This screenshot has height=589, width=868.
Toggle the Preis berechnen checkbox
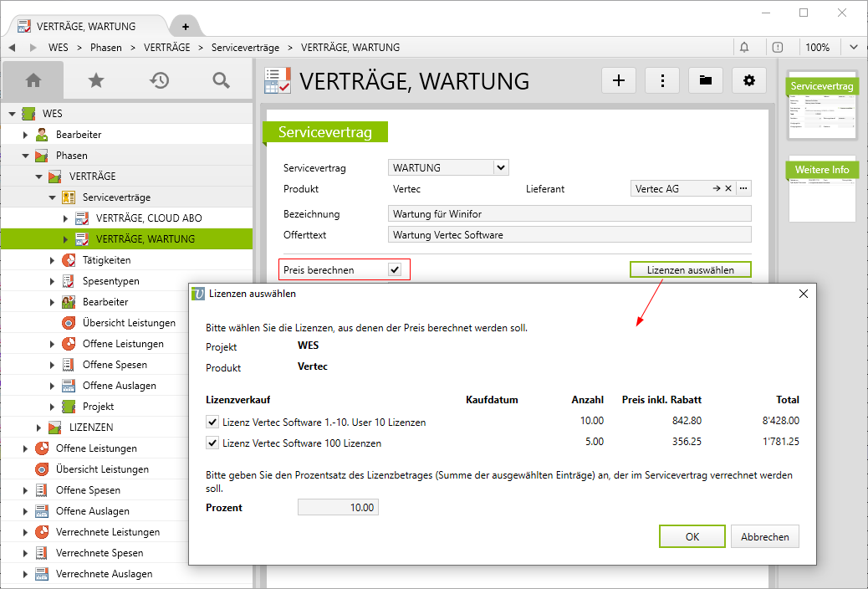tap(395, 270)
